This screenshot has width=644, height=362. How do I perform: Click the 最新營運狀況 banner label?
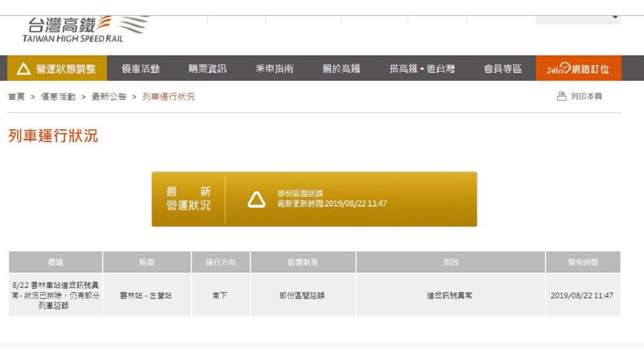coord(188,199)
